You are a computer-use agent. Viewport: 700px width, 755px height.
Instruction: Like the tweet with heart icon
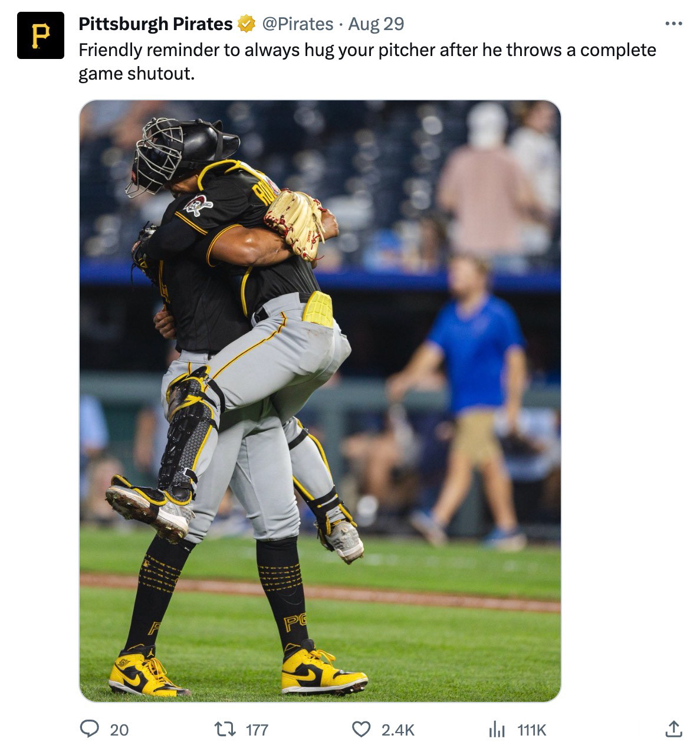click(361, 730)
